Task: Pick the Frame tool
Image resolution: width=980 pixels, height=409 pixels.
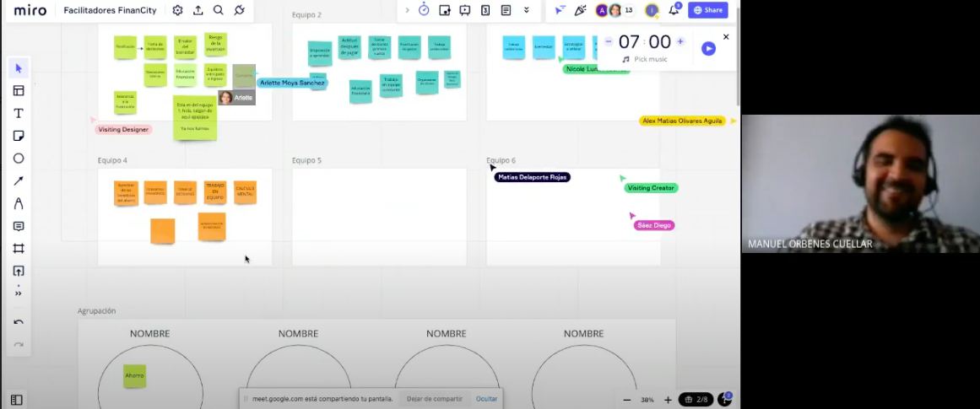Action: pyautogui.click(x=19, y=249)
